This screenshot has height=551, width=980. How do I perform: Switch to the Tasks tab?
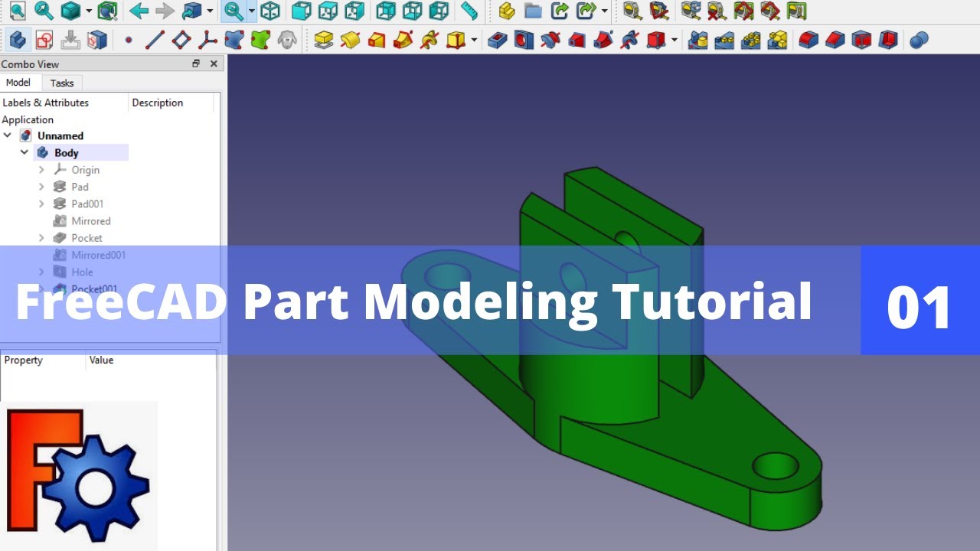point(62,83)
